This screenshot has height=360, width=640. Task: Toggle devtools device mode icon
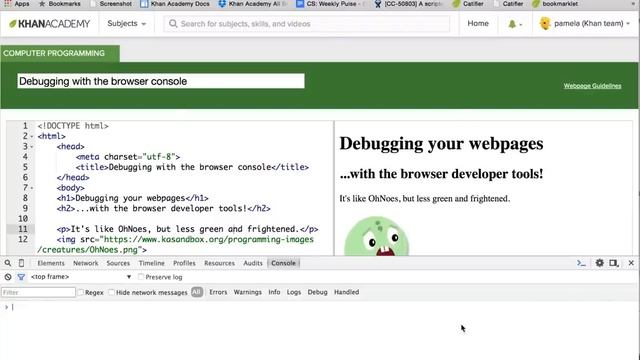click(x=21, y=263)
